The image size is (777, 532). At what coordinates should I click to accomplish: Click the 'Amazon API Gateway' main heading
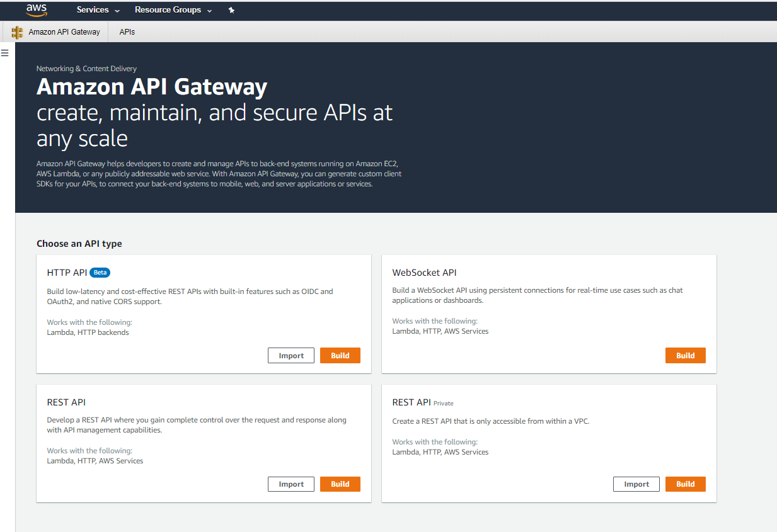tap(152, 86)
